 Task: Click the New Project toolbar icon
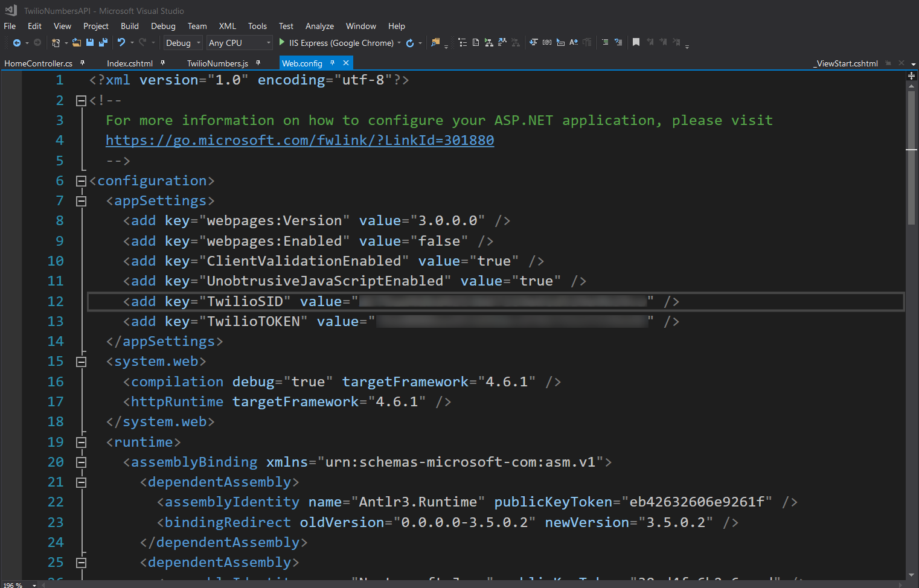(56, 43)
